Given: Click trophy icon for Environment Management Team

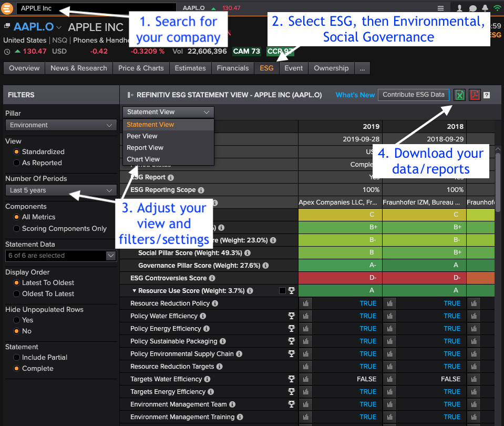Looking at the screenshot, I should tap(292, 404).
